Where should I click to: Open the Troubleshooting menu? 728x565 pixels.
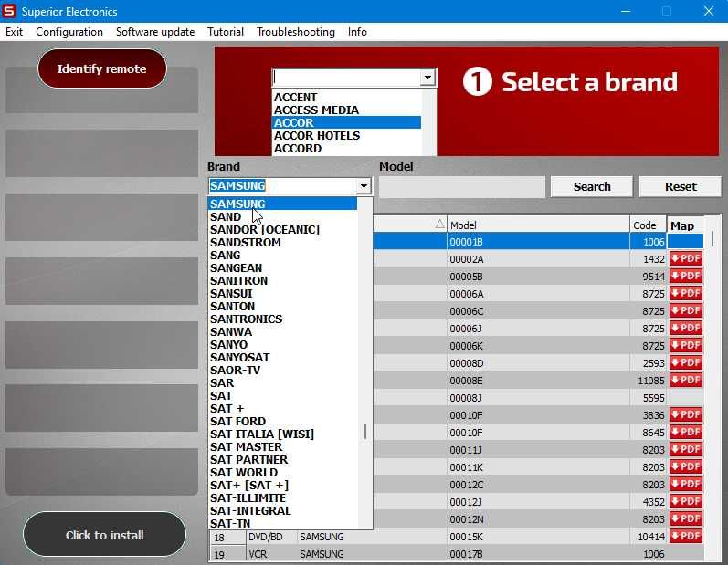296,32
